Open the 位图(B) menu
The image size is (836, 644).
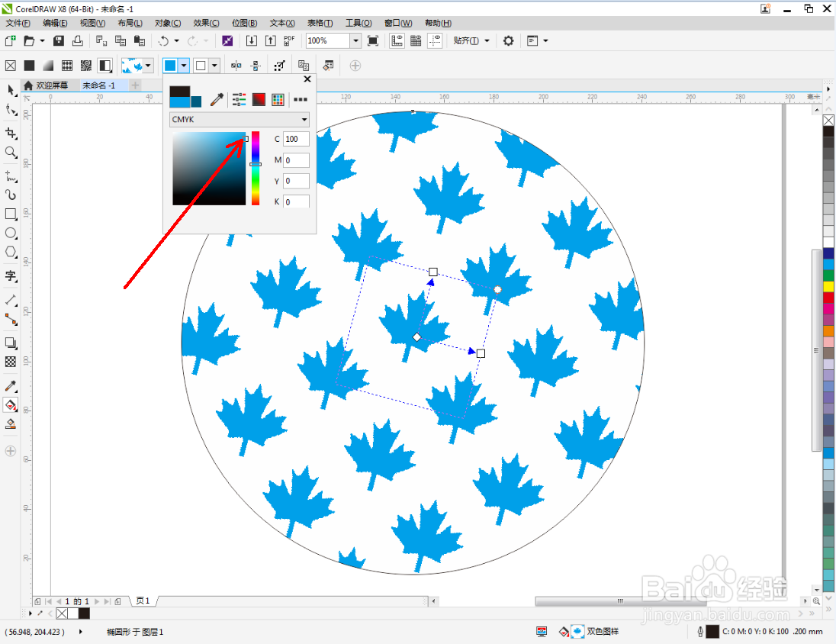coord(245,23)
